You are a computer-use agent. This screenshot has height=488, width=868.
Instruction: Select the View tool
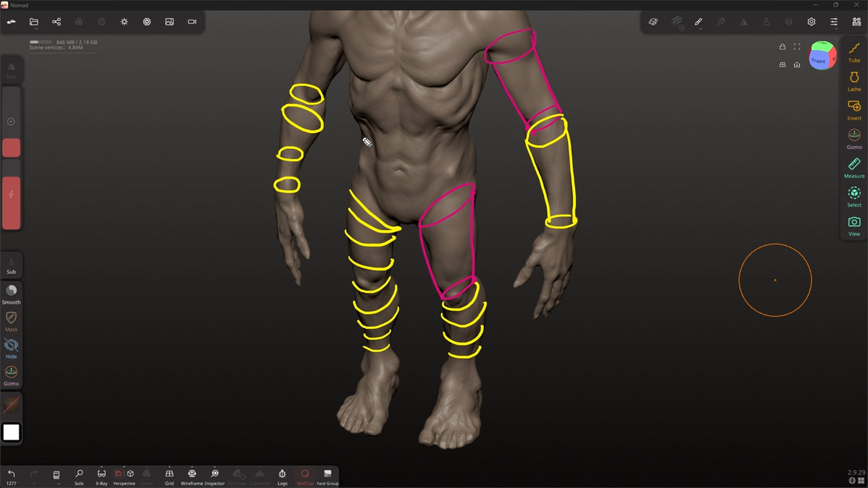coord(854,226)
